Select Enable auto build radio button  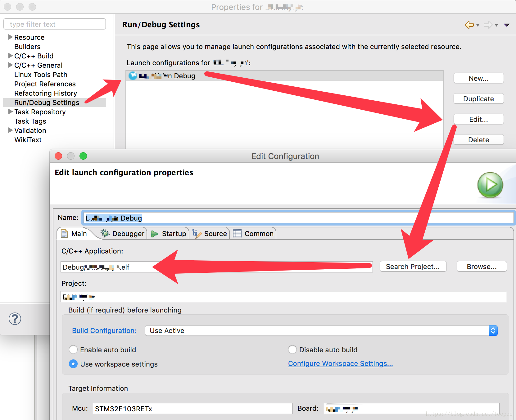[73, 350]
